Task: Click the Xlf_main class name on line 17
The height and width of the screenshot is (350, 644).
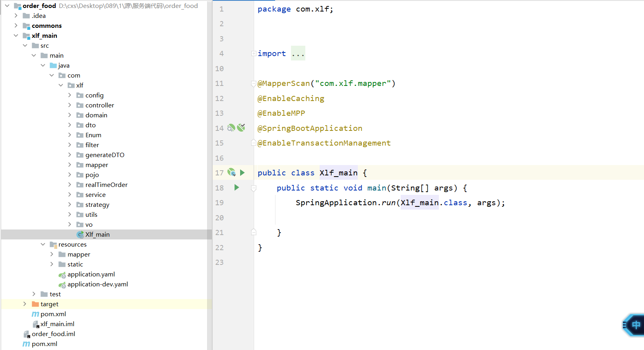Action: [338, 173]
